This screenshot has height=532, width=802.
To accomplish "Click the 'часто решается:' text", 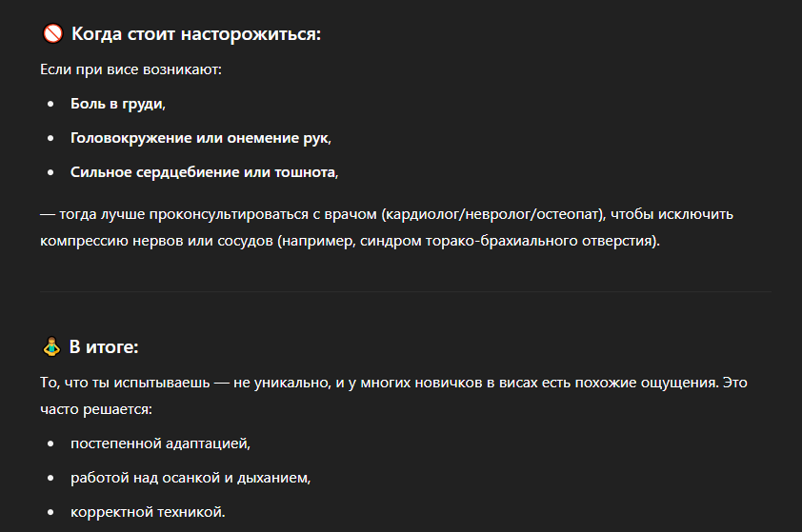I will pos(96,409).
